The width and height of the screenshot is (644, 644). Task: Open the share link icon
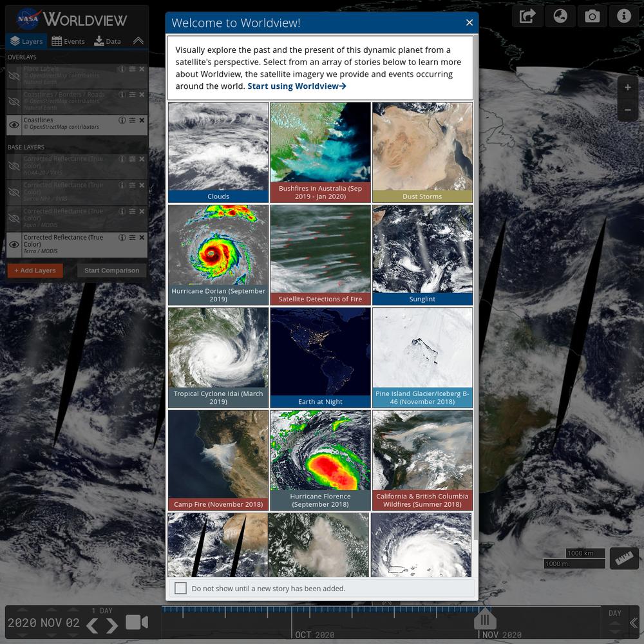click(527, 17)
